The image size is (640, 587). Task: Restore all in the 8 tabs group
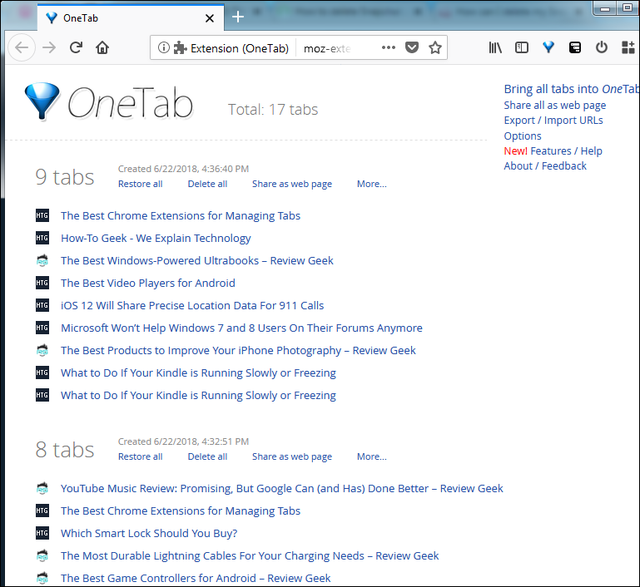point(140,457)
